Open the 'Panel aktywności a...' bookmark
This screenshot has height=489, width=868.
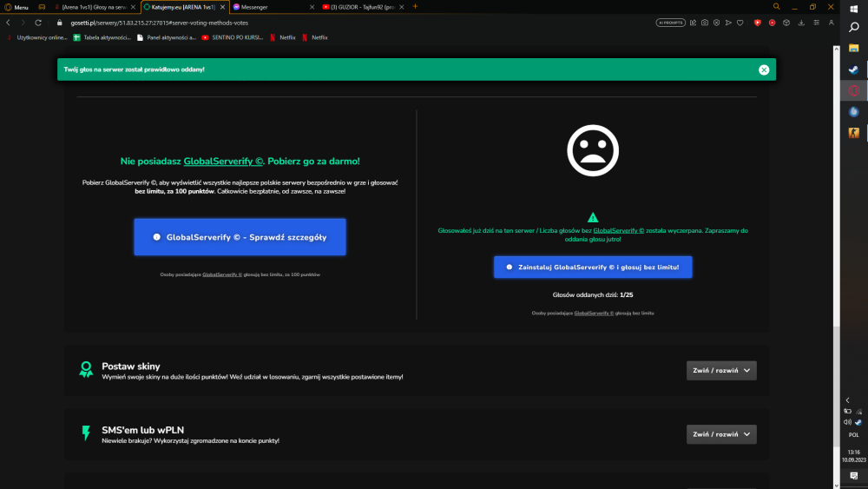(x=167, y=37)
